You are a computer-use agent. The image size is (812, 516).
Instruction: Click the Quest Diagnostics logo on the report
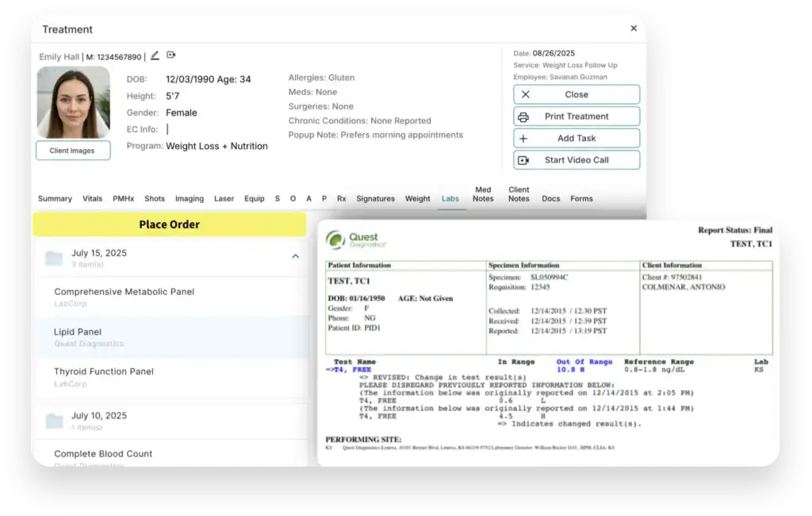352,240
